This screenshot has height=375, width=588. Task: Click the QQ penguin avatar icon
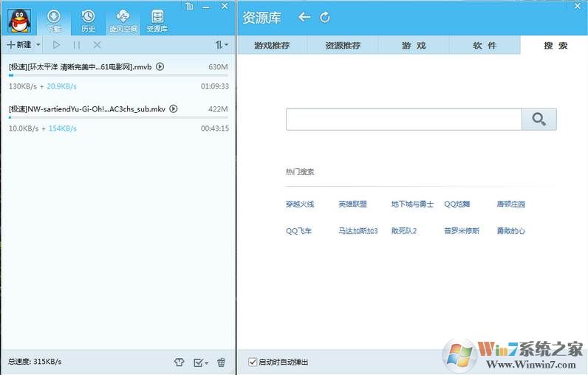point(19,21)
